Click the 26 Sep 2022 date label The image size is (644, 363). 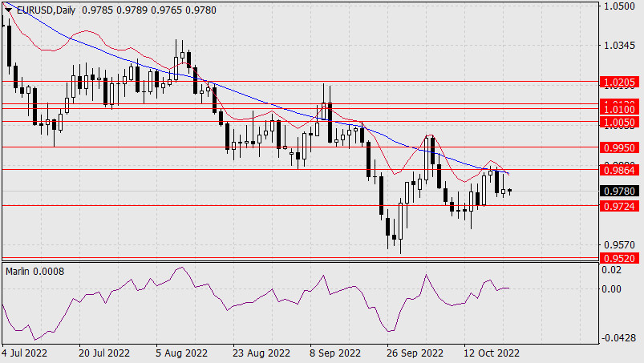tap(415, 353)
